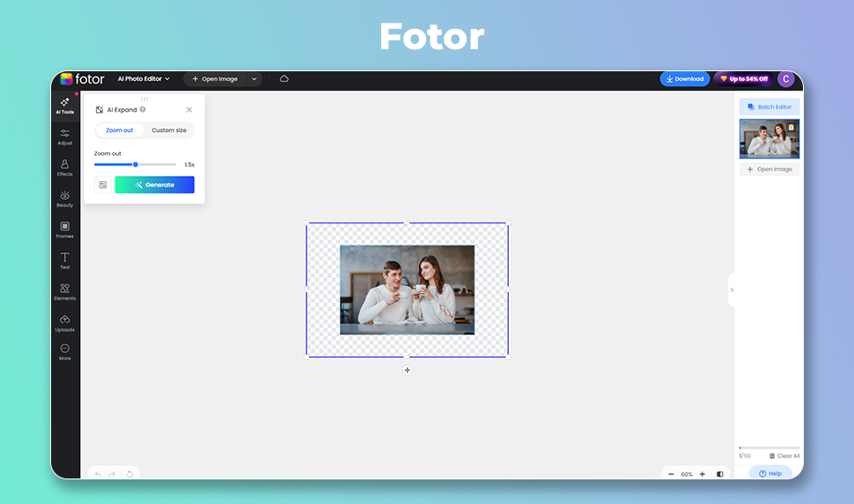854x504 pixels.
Task: Click the Zoom out slider handle
Action: click(x=136, y=164)
